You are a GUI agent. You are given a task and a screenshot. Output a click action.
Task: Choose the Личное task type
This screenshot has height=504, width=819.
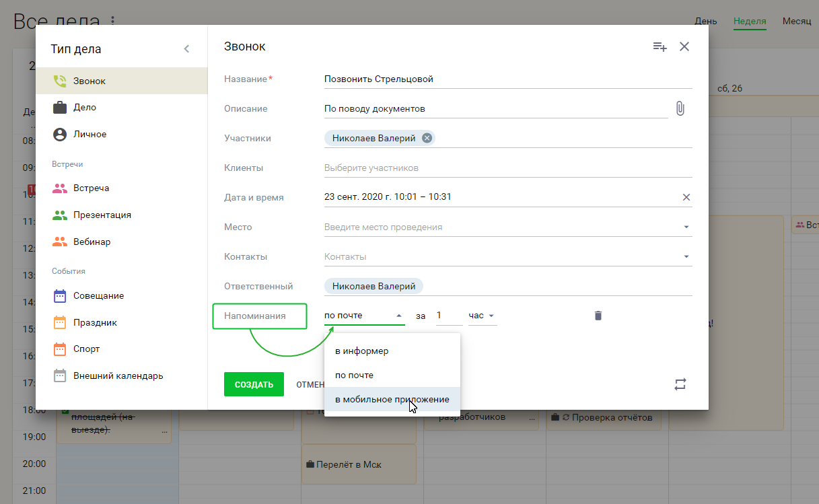[121, 135]
